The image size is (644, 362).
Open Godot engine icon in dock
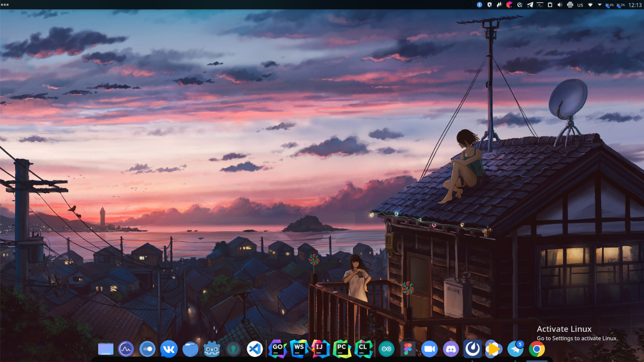coord(212,349)
